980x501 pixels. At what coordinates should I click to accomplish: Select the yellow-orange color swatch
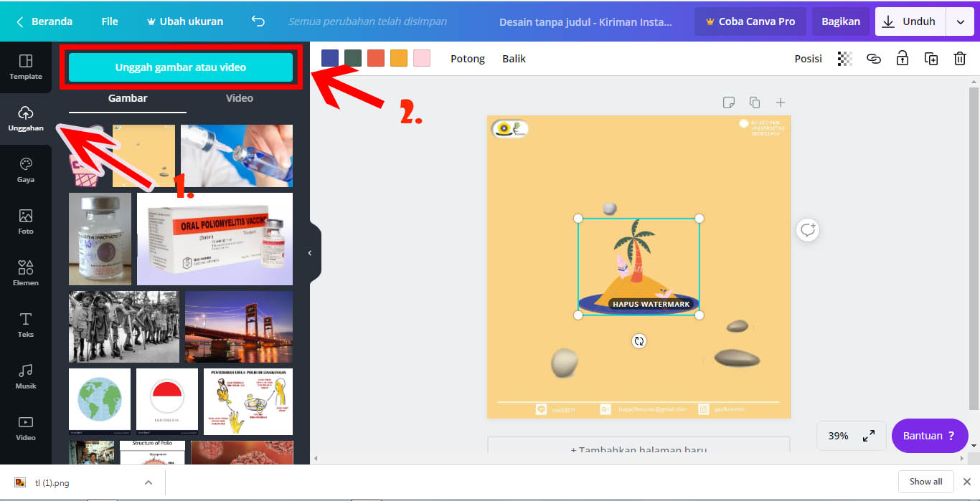(x=399, y=58)
